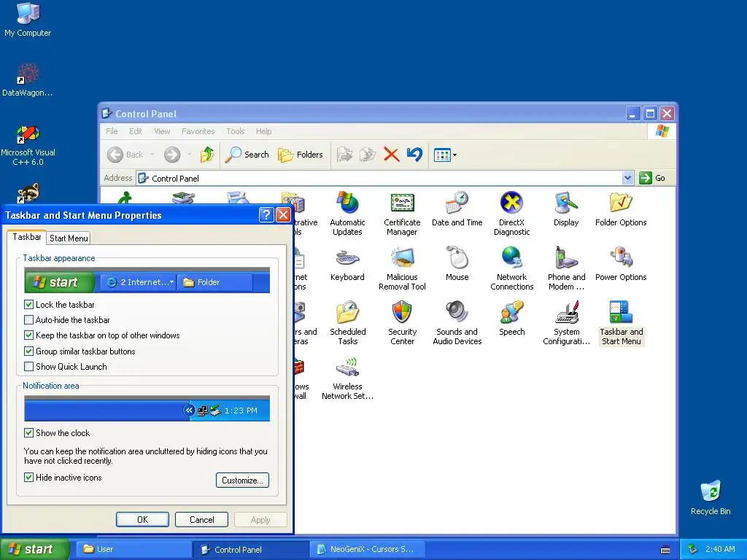Switch to the Start Menu tab
This screenshot has width=747, height=560.
coord(69,238)
